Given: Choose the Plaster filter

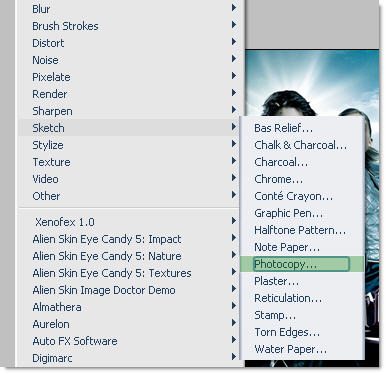Looking at the screenshot, I should (x=302, y=281).
